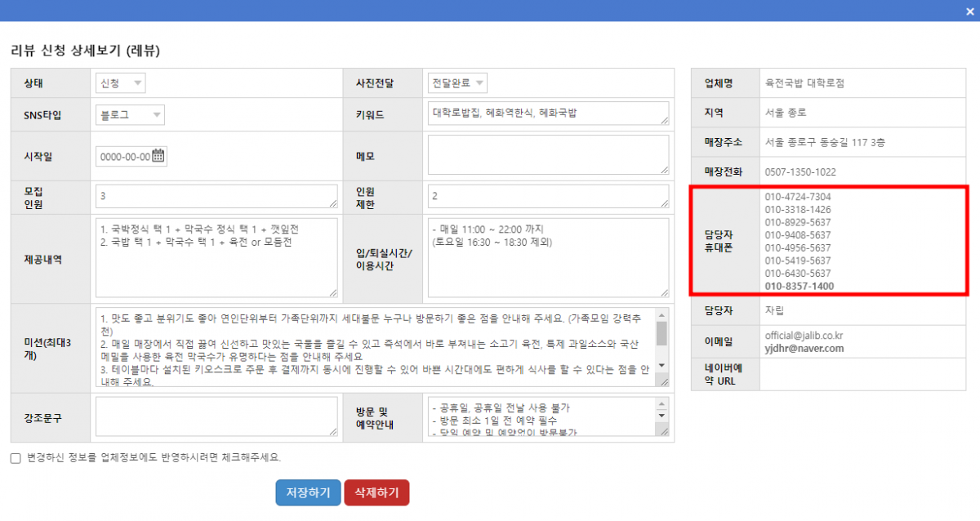Click the empty 메모 text area
The image size is (980, 521).
tap(547, 154)
